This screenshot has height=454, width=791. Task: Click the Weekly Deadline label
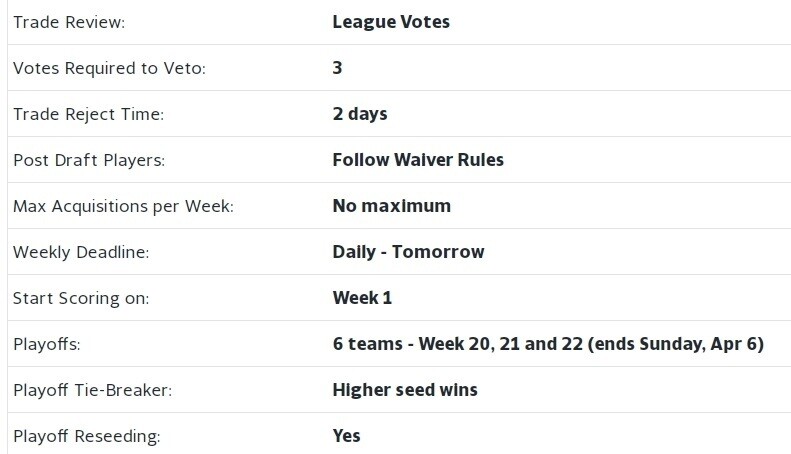point(81,252)
